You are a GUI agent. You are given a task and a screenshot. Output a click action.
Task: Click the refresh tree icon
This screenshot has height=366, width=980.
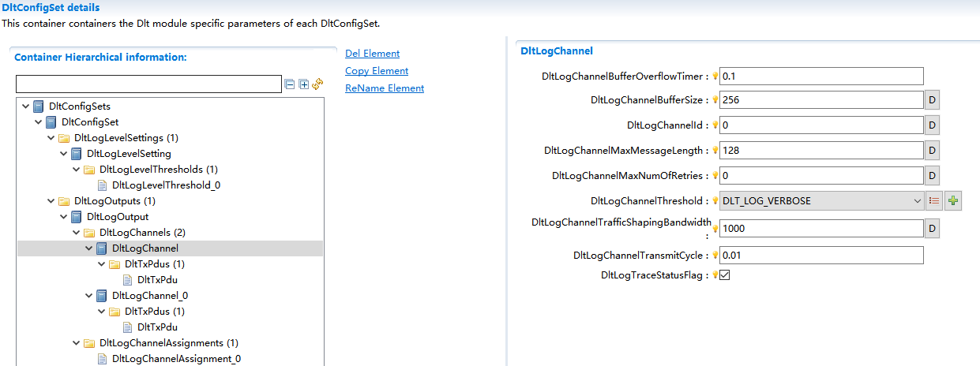[x=318, y=84]
